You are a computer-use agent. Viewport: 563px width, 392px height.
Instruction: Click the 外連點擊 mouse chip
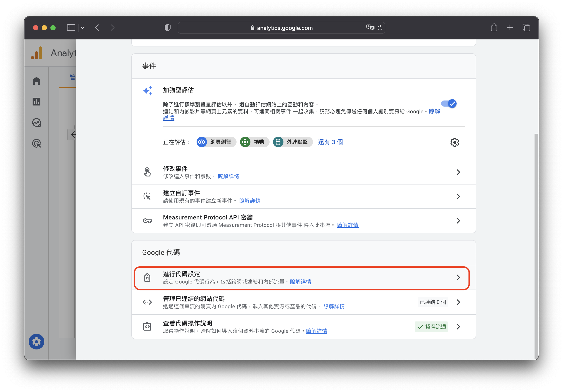click(293, 142)
